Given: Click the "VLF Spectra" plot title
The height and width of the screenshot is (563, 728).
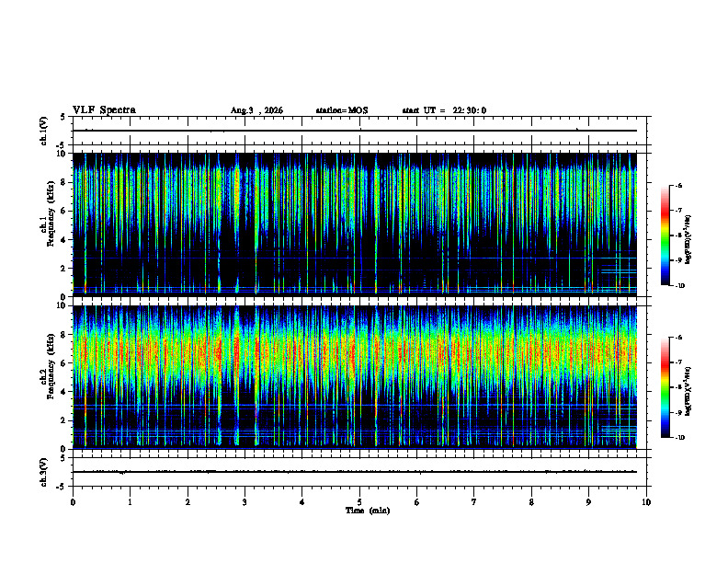Looking at the screenshot, I should [104, 110].
